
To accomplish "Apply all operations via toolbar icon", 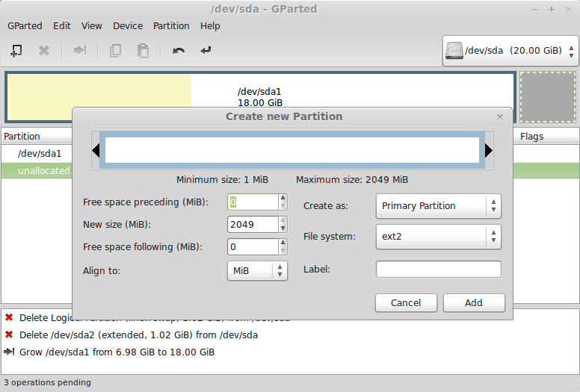I will [206, 51].
